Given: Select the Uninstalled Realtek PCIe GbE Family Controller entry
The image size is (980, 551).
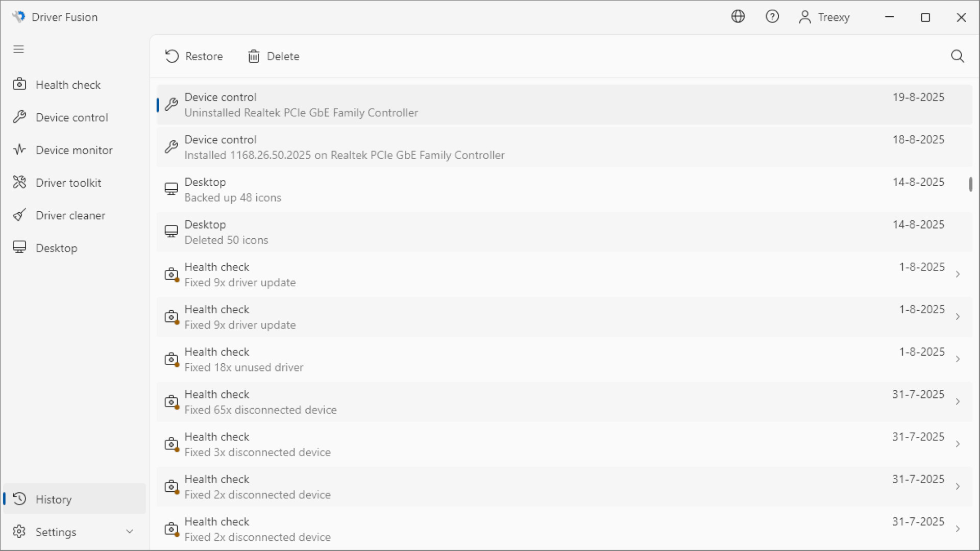Looking at the screenshot, I should click(459, 105).
